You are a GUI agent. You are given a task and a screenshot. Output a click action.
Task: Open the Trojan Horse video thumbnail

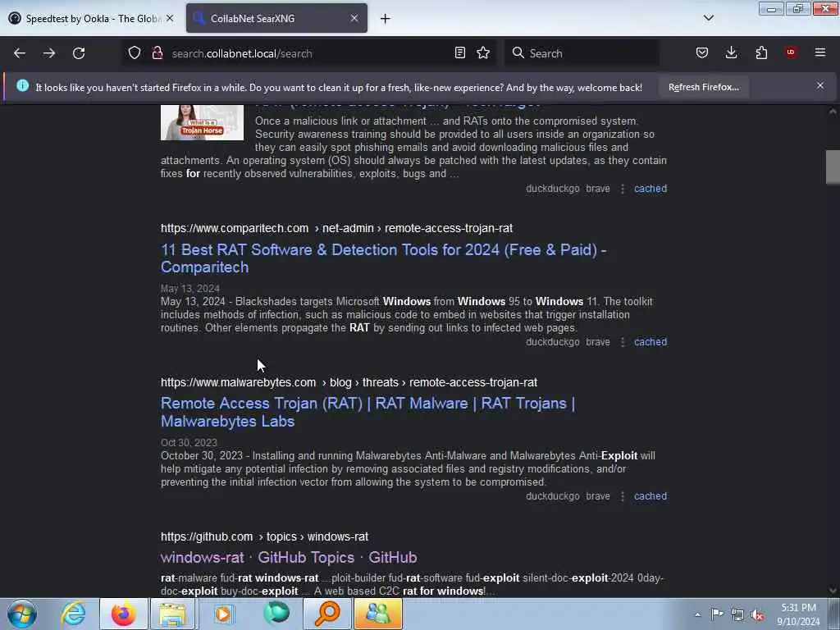[202, 122]
